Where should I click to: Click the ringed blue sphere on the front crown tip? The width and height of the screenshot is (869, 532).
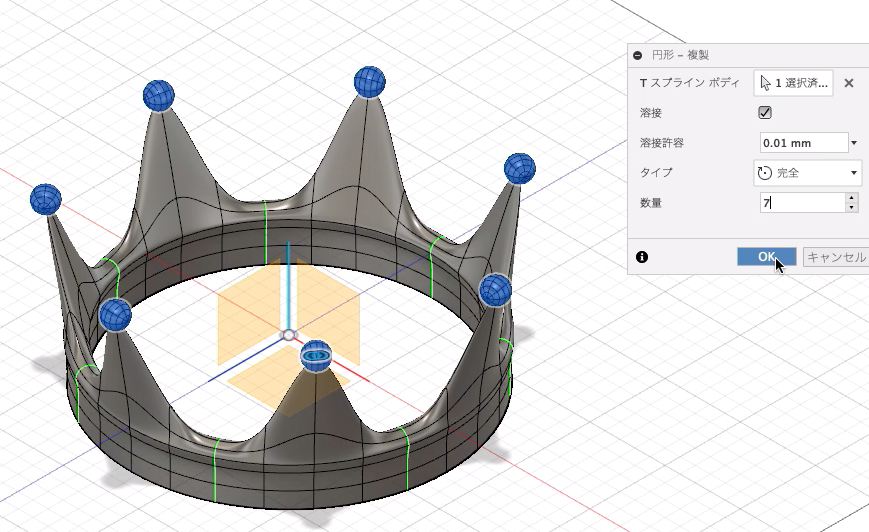pyautogui.click(x=316, y=355)
